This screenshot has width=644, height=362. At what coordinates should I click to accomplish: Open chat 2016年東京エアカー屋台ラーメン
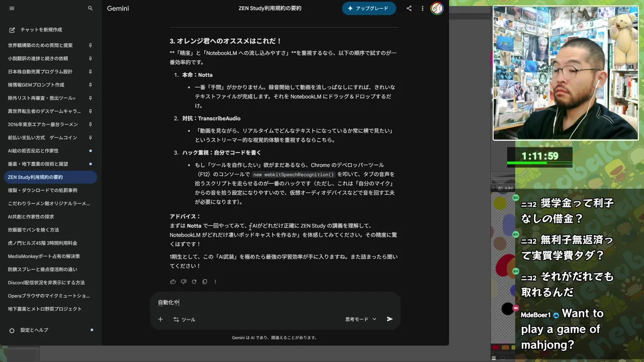[43, 124]
